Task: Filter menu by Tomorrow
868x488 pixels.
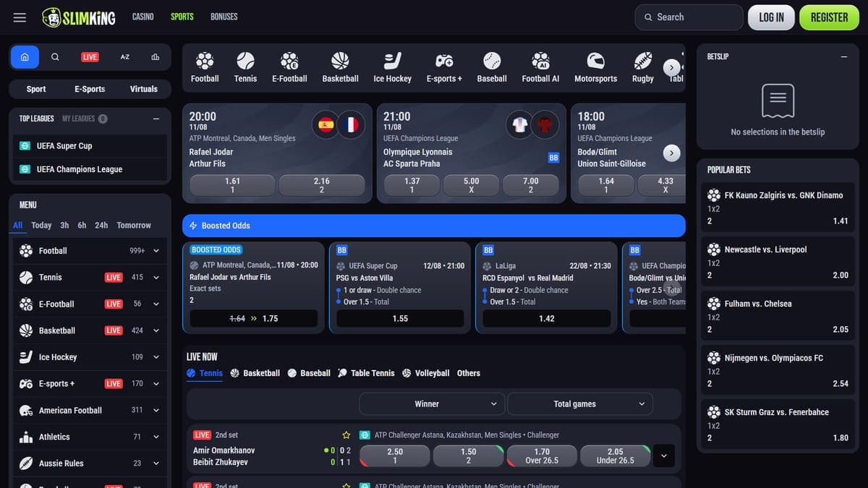Action: (x=134, y=226)
